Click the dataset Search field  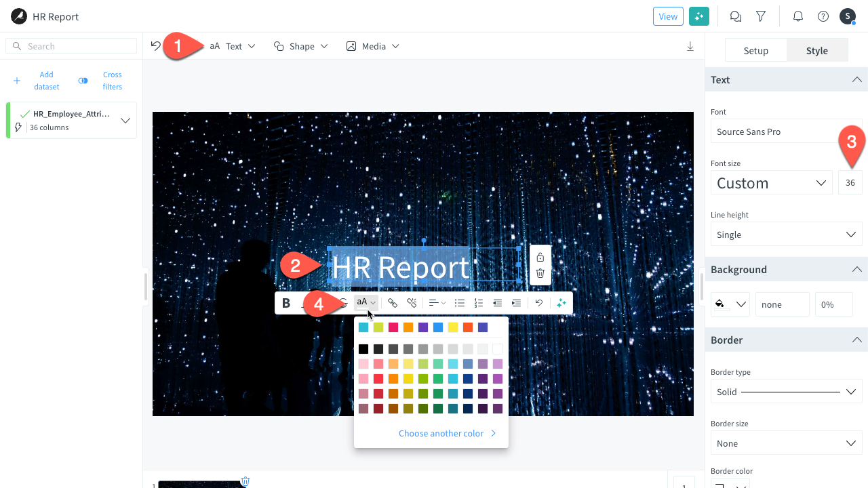(71, 46)
